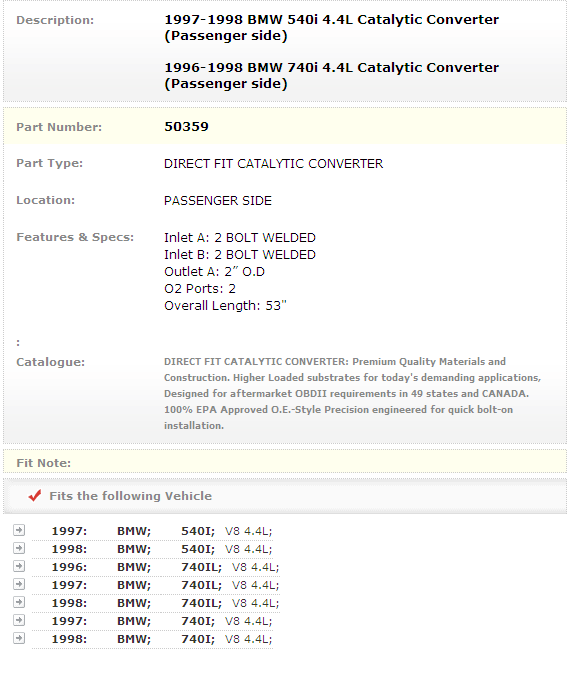Click the arrow icon beside 1998 BMW 540I
Viewport: 570px width, 673px height.
click(x=19, y=548)
